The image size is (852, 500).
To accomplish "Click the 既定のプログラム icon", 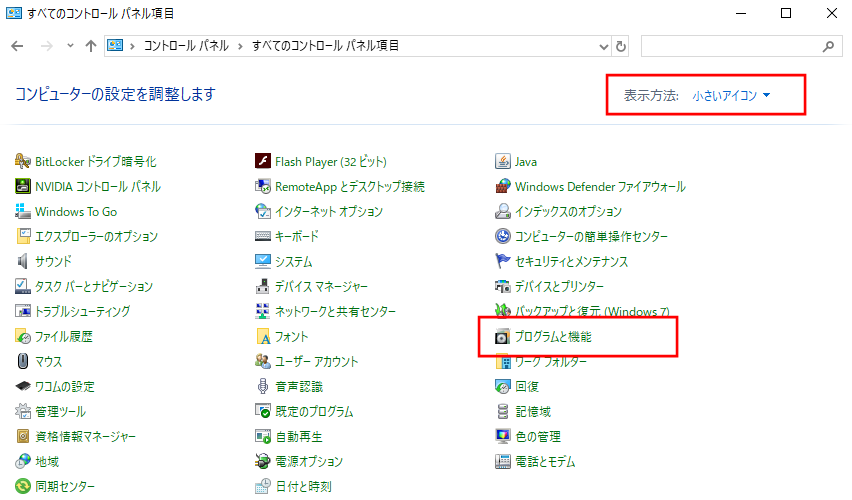I will click(x=262, y=411).
